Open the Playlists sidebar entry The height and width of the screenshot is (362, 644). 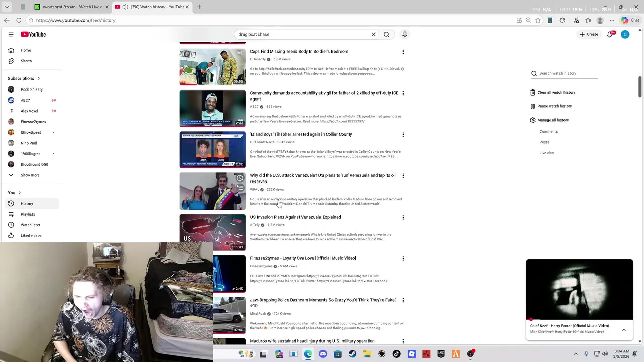pos(28,214)
